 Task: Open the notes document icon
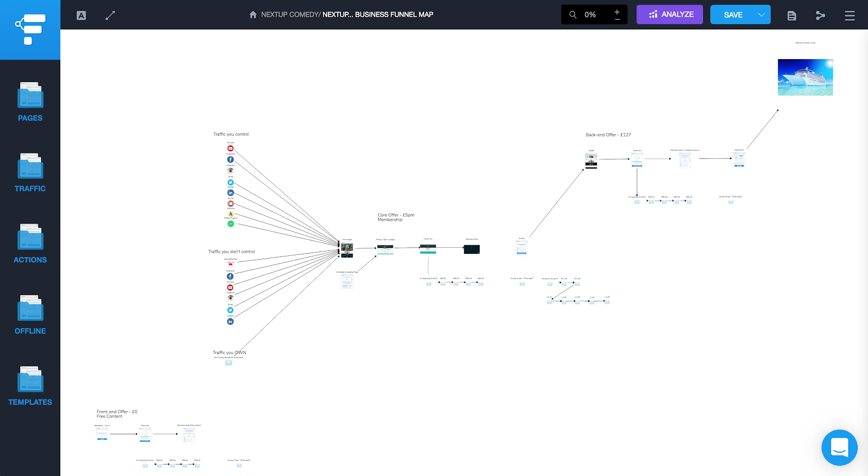(792, 16)
